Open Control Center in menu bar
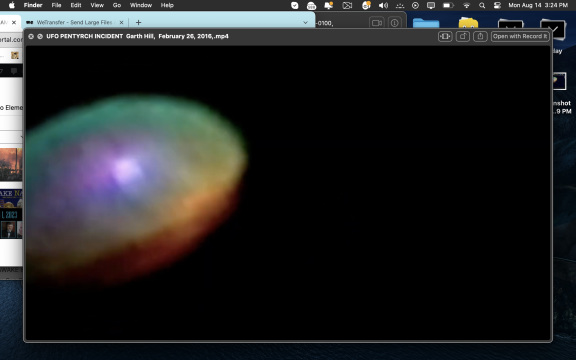 497,5
